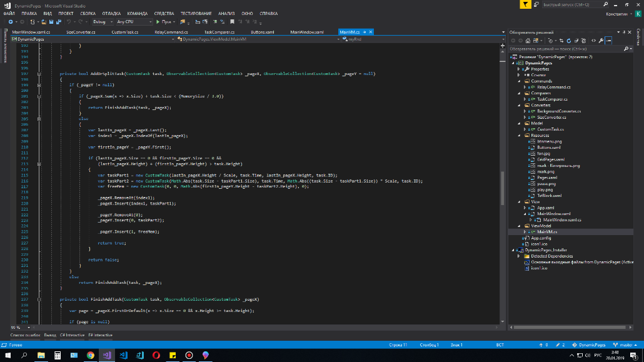Open Properties wrench icon in Solution Explorer
The width and height of the screenshot is (644, 362).
[600, 40]
